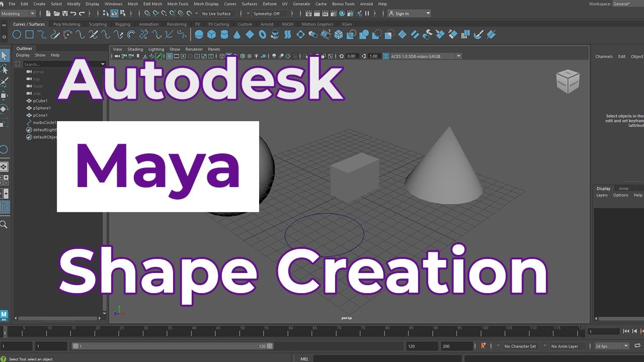Open the viewport Shading menu

[135, 49]
